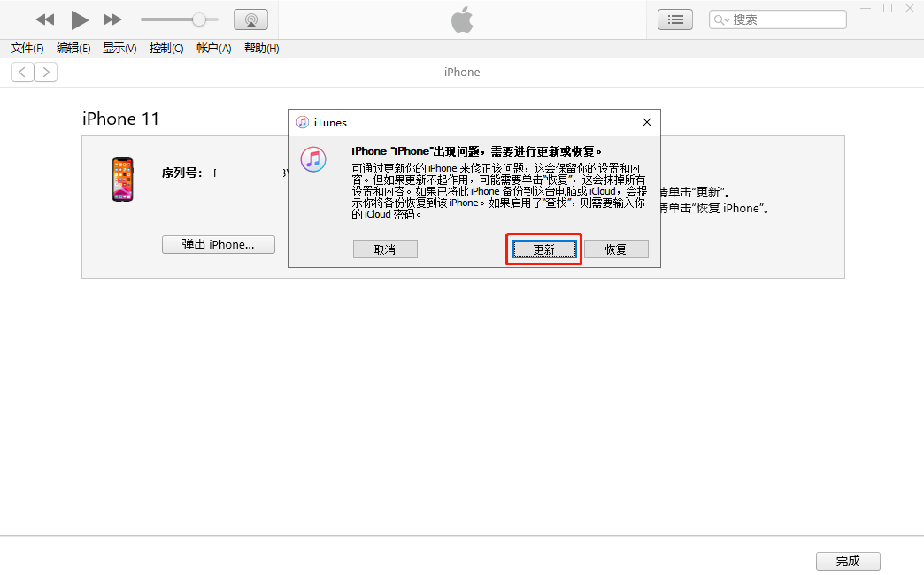The height and width of the screenshot is (575, 924).
Task: Open the AirPlay speaker selector icon
Action: coord(250,19)
